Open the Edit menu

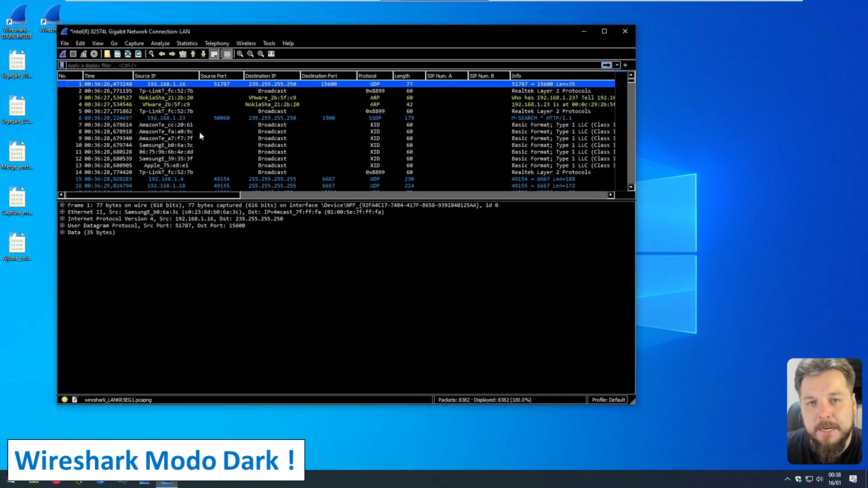click(81, 43)
